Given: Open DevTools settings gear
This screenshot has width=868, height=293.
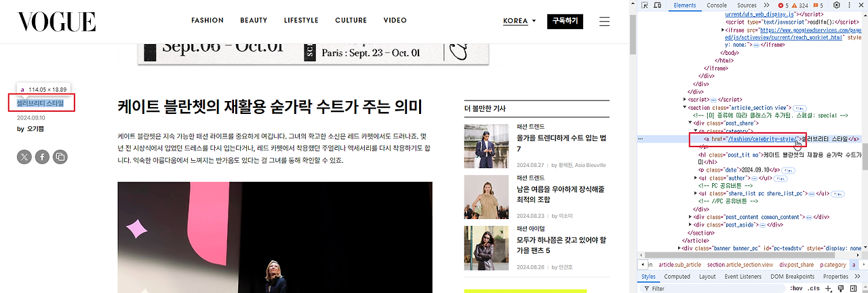Looking at the screenshot, I should [x=837, y=5].
